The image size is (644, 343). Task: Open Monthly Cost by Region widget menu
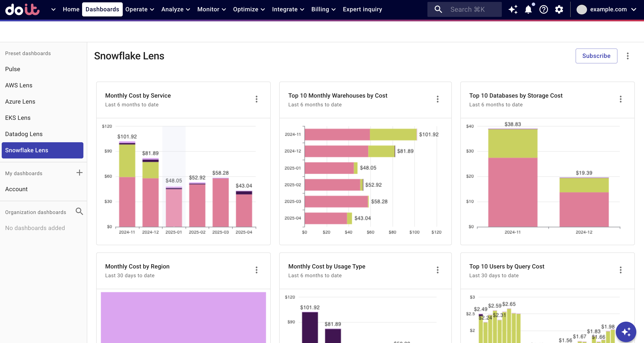tap(256, 270)
